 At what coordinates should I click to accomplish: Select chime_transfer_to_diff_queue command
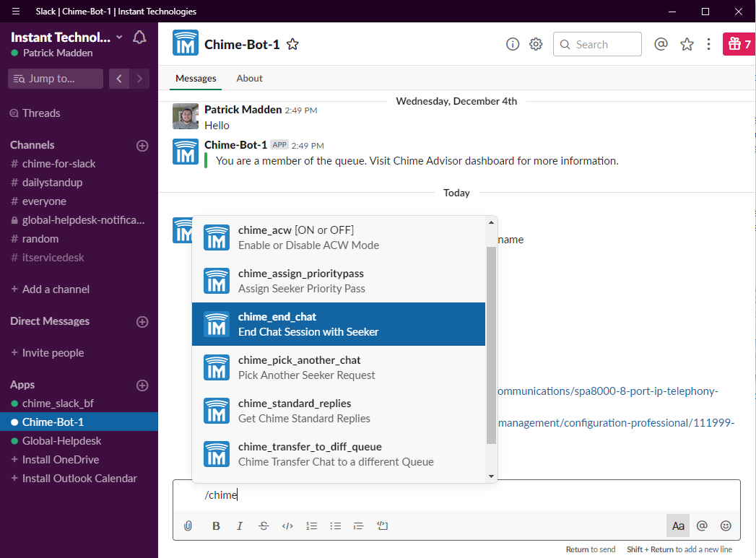point(339,454)
